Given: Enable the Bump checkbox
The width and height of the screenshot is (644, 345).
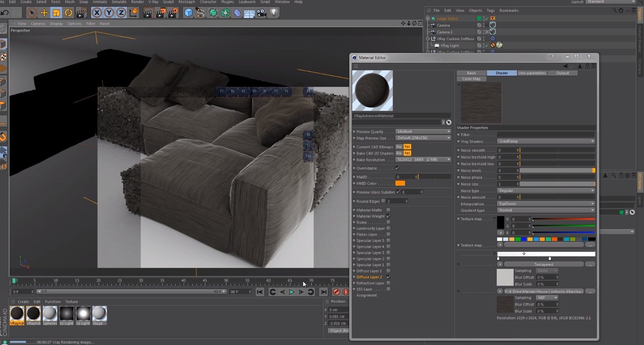Looking at the screenshot, I should [388, 222].
